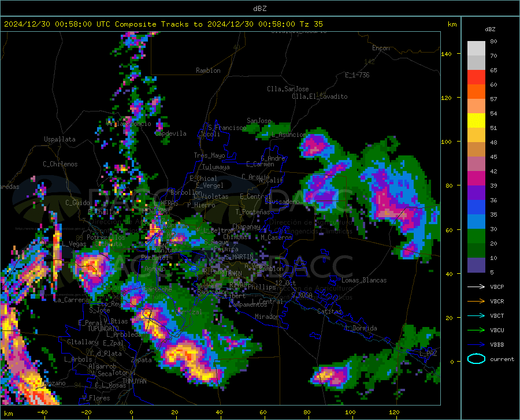Screen dimensions: 520x420
Task: Click the 'current' legend label
Action: point(502,359)
